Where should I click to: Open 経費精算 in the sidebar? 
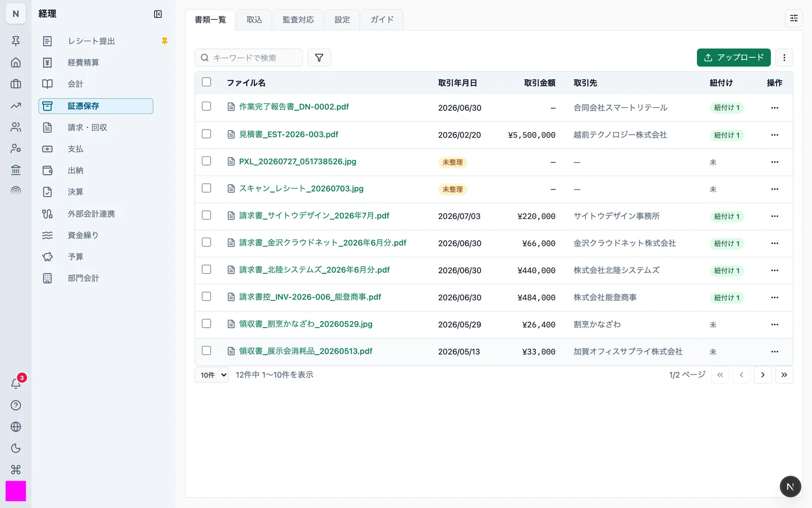click(96, 62)
